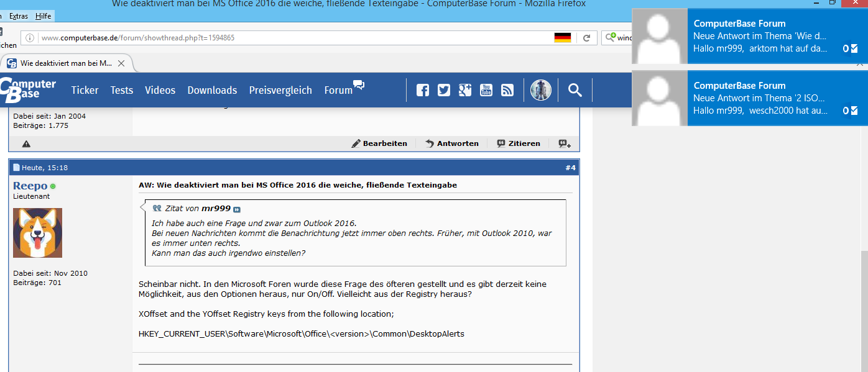Click 'Lieutenant' rank under Reepo
This screenshot has height=372, width=868.
point(32,196)
